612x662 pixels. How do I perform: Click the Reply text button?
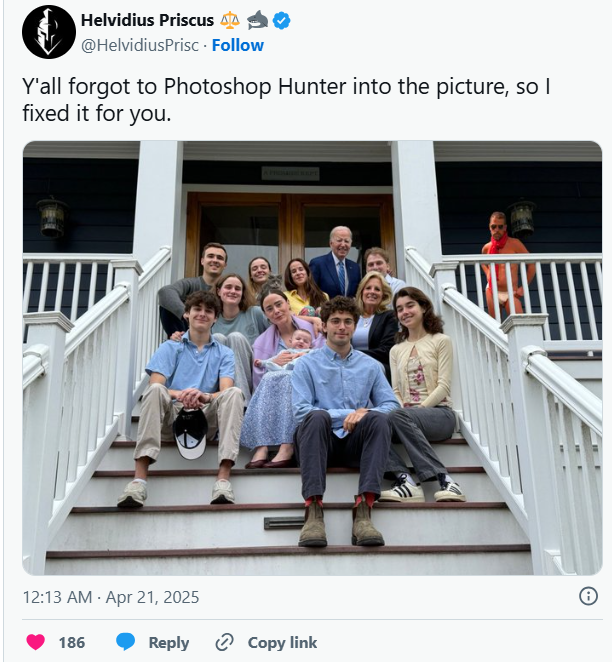169,643
